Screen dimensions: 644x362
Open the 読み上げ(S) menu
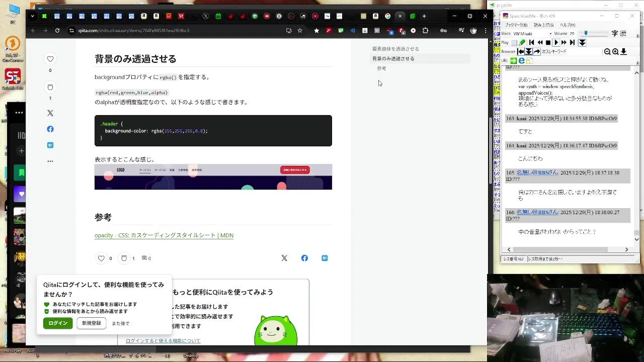pos(544,25)
